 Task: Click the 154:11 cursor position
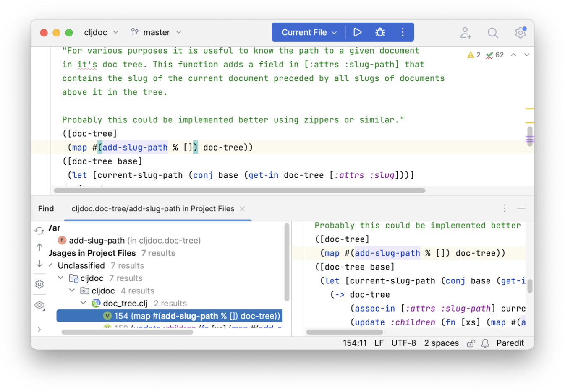click(x=355, y=343)
